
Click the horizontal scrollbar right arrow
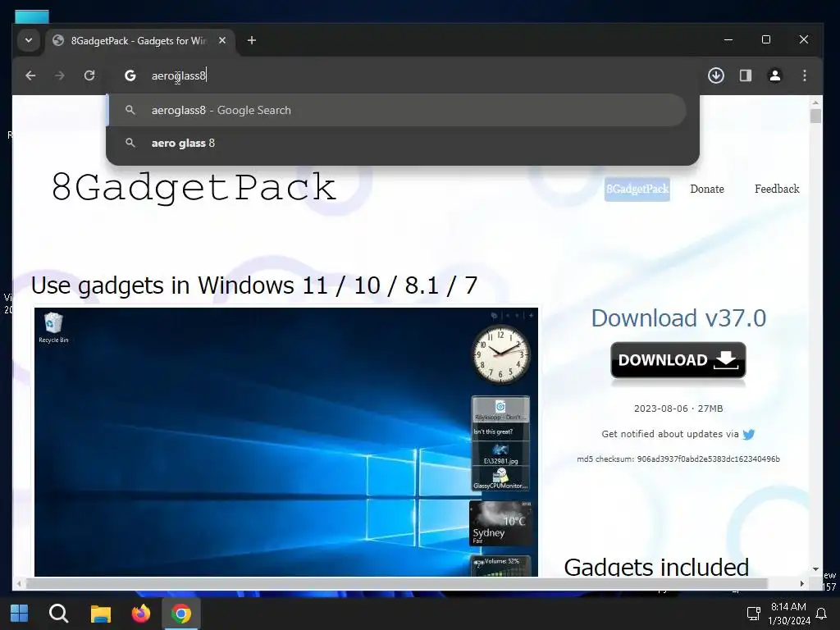(x=802, y=583)
